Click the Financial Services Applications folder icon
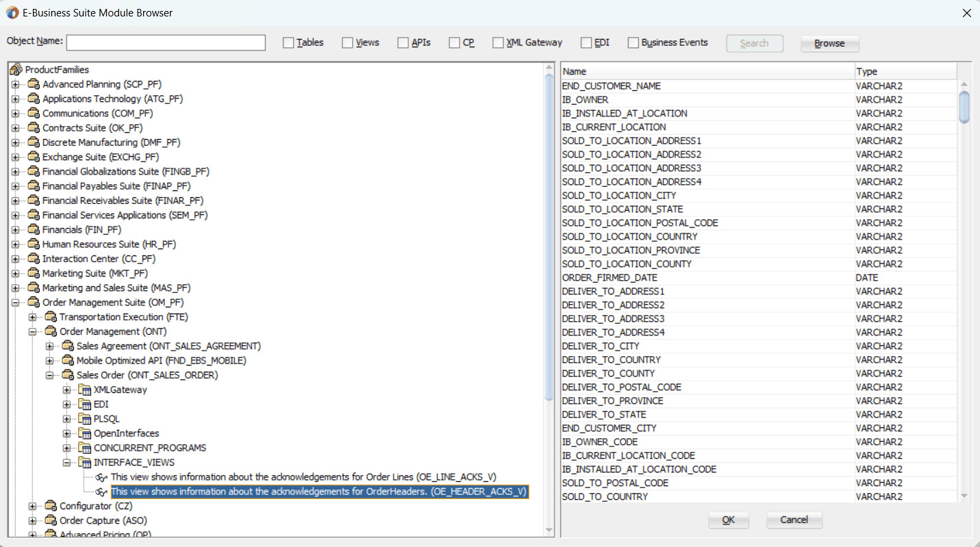Image resolution: width=980 pixels, height=547 pixels. coord(34,215)
